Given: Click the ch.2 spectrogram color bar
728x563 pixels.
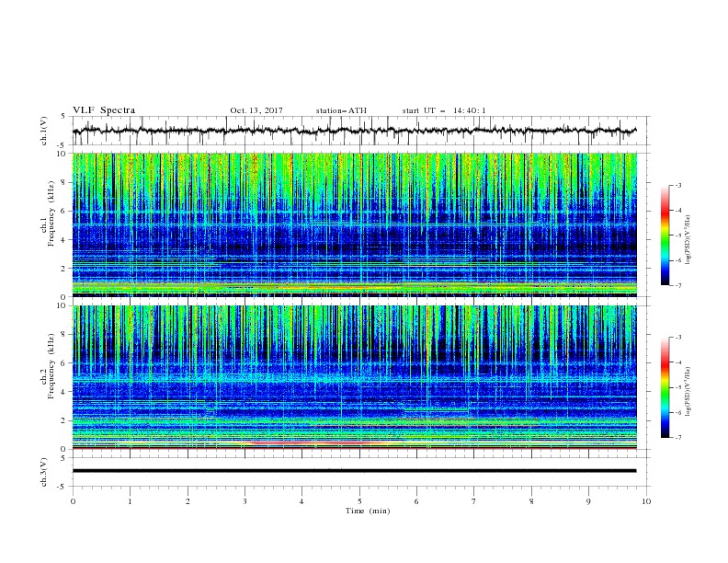Looking at the screenshot, I should [665, 387].
